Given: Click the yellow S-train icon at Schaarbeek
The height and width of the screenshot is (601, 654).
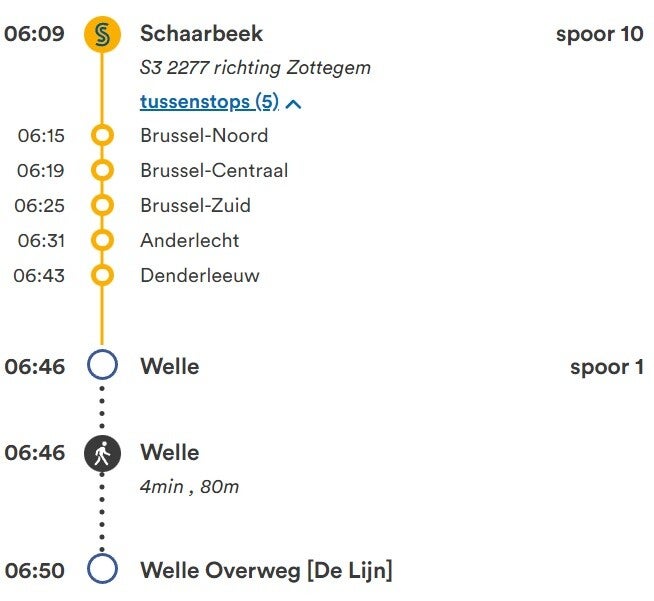Looking at the screenshot, I should [102, 35].
